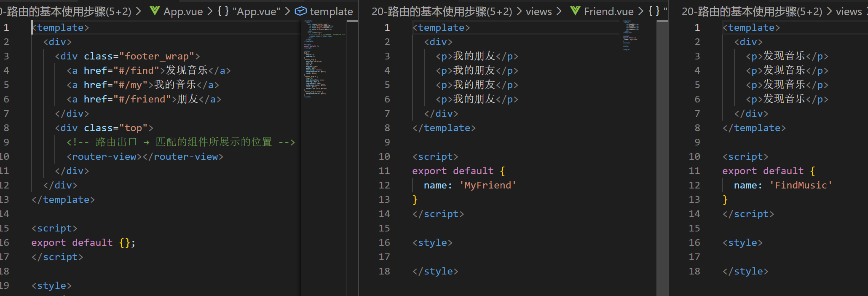The image size is (868, 296).
Task: Click export default line in Friend.vue pane
Action: pyautogui.click(x=458, y=171)
